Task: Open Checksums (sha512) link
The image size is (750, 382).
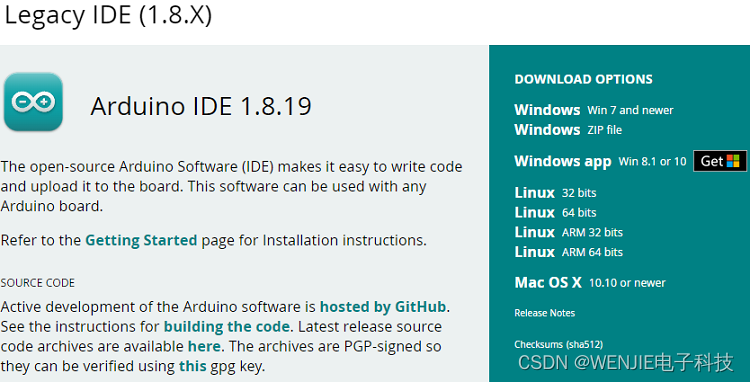Action: pos(558,344)
